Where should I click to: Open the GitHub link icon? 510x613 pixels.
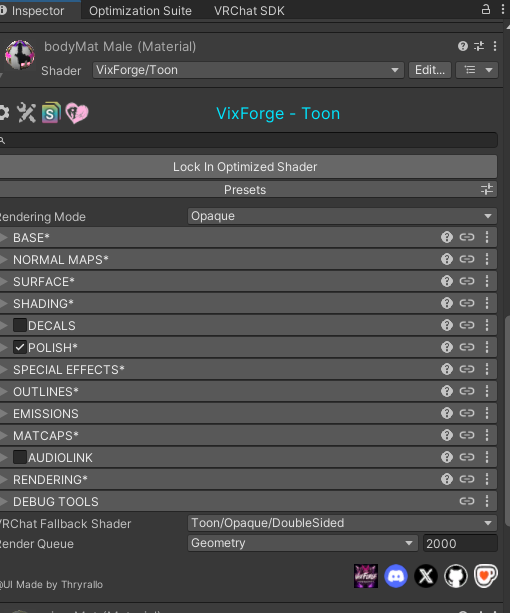coord(456,576)
